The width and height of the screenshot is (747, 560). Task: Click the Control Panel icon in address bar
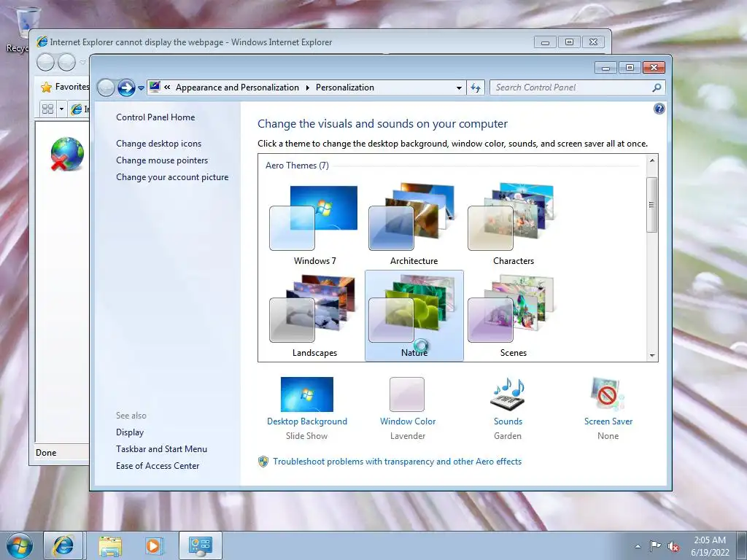155,87
